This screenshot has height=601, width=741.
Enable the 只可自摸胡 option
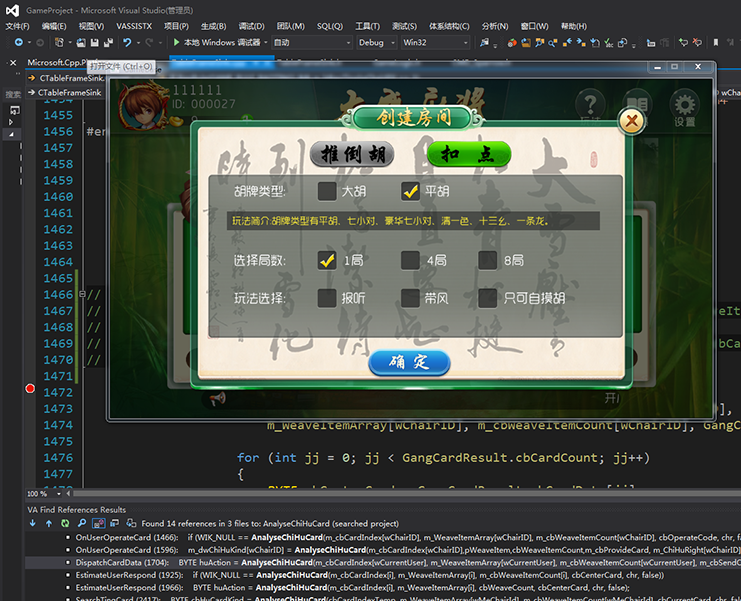tap(488, 298)
